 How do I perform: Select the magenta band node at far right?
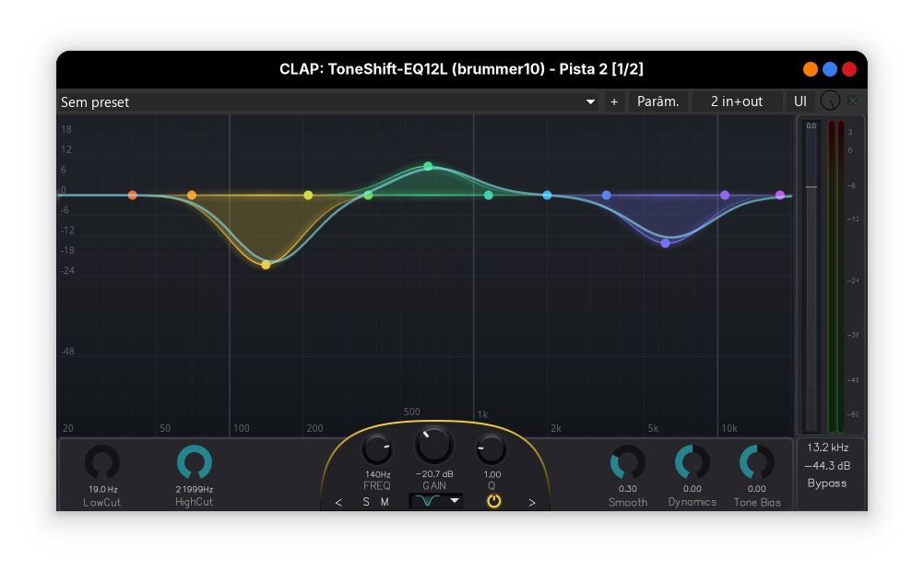(780, 195)
